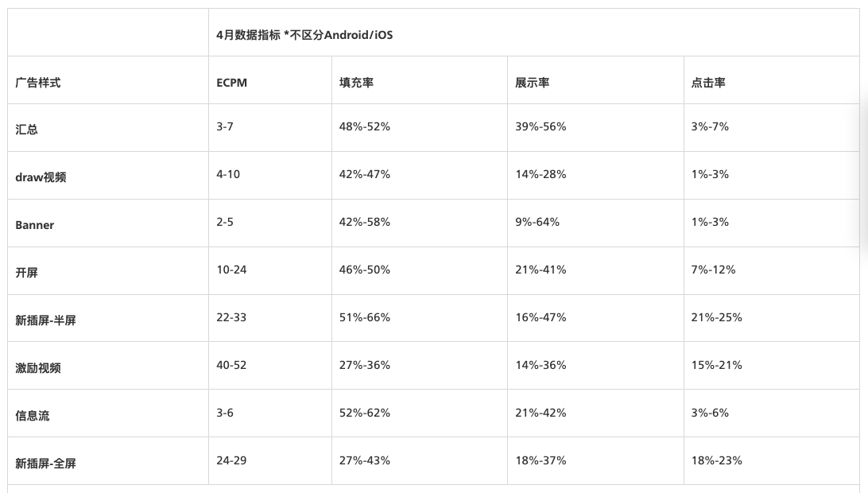Select the fill rate cell 51%-66%
The height and width of the screenshot is (493, 868).
click(365, 317)
